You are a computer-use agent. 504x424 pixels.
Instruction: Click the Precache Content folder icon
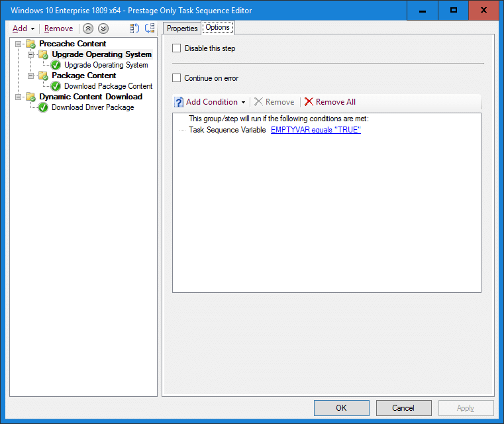tap(31, 44)
